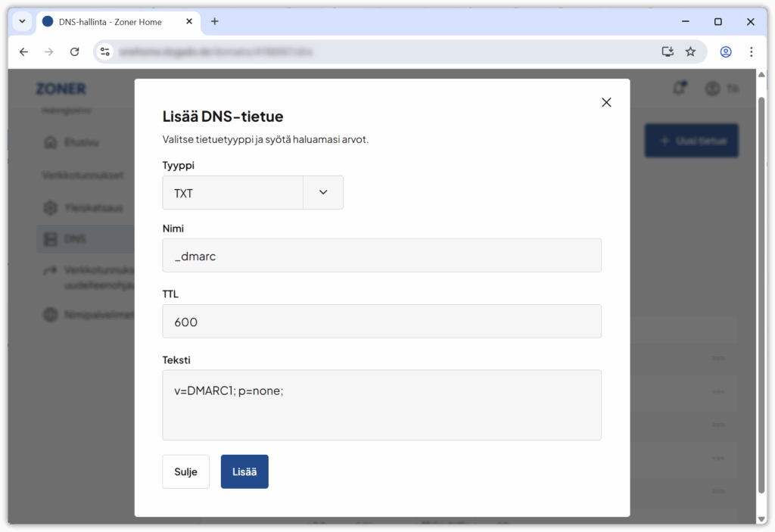Go back with the browser back arrow
This screenshot has height=532, width=775.
click(x=23, y=52)
